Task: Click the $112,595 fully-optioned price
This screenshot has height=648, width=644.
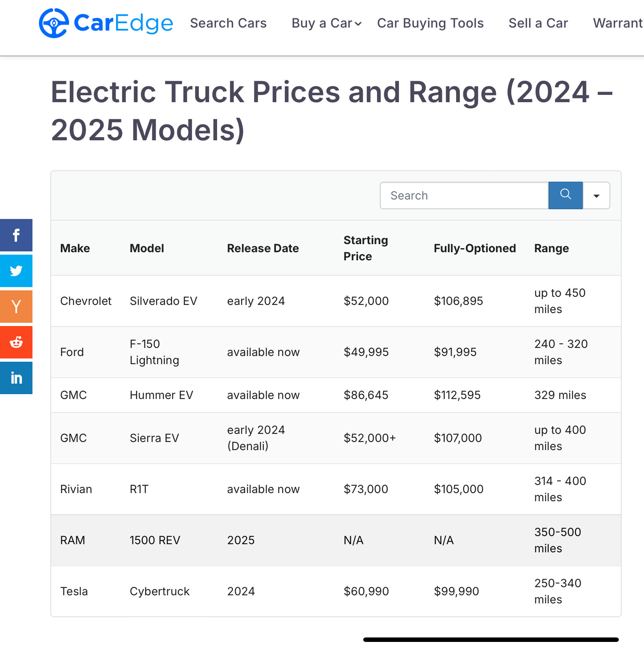Action: click(457, 395)
